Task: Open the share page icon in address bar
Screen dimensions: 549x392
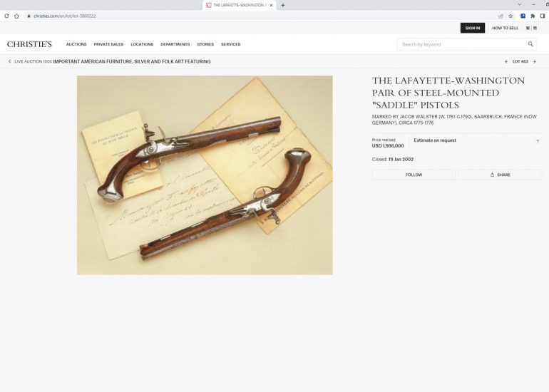Action: tap(501, 16)
